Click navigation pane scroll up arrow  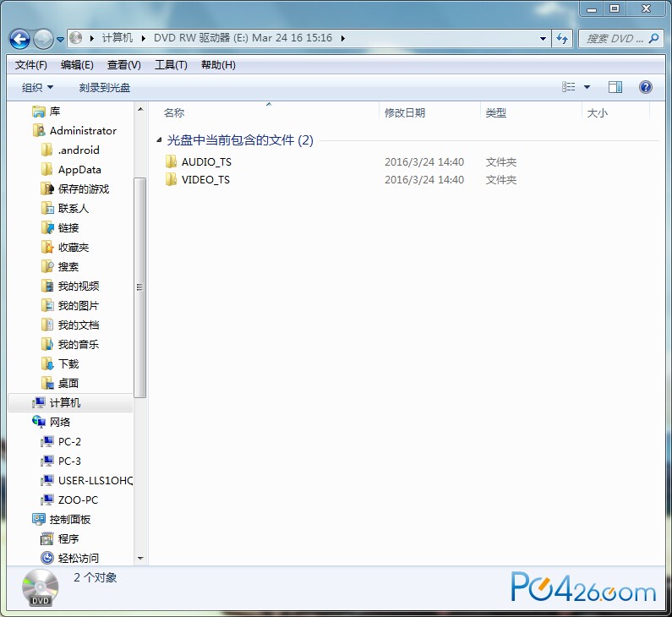coord(140,110)
